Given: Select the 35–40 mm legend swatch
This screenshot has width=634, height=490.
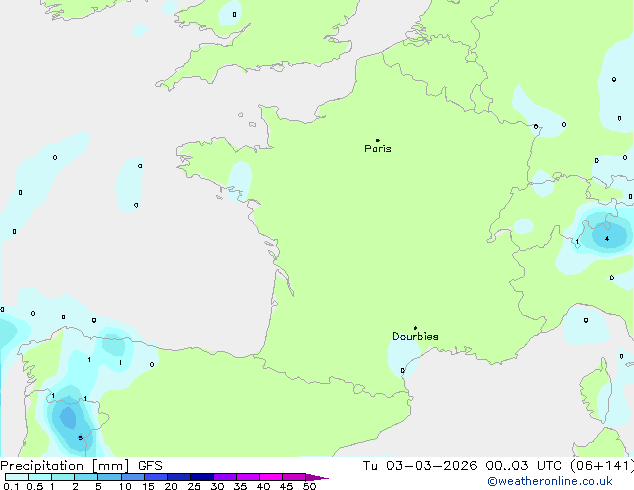Looking at the screenshot, I should tap(248, 477).
